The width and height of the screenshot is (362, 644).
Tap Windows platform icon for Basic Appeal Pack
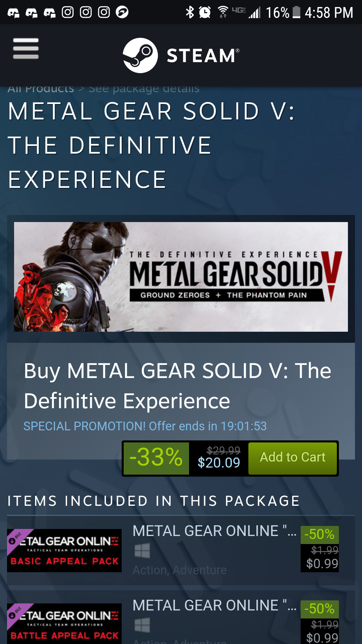click(142, 551)
